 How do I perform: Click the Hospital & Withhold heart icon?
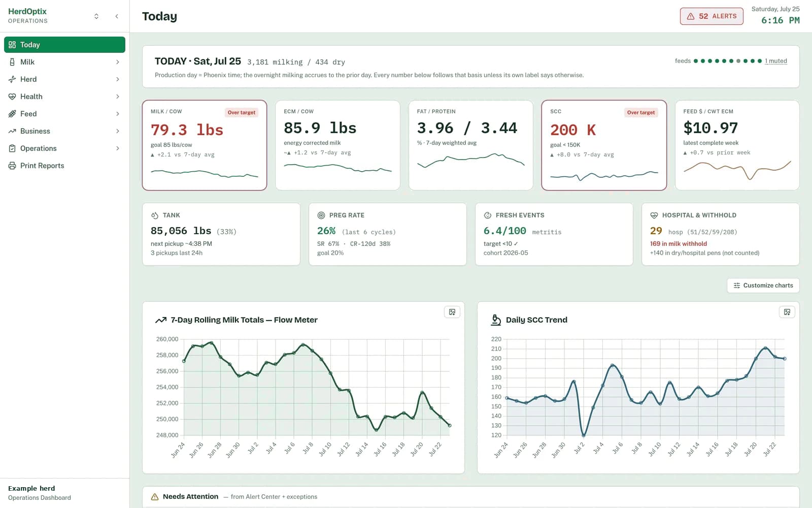point(654,215)
